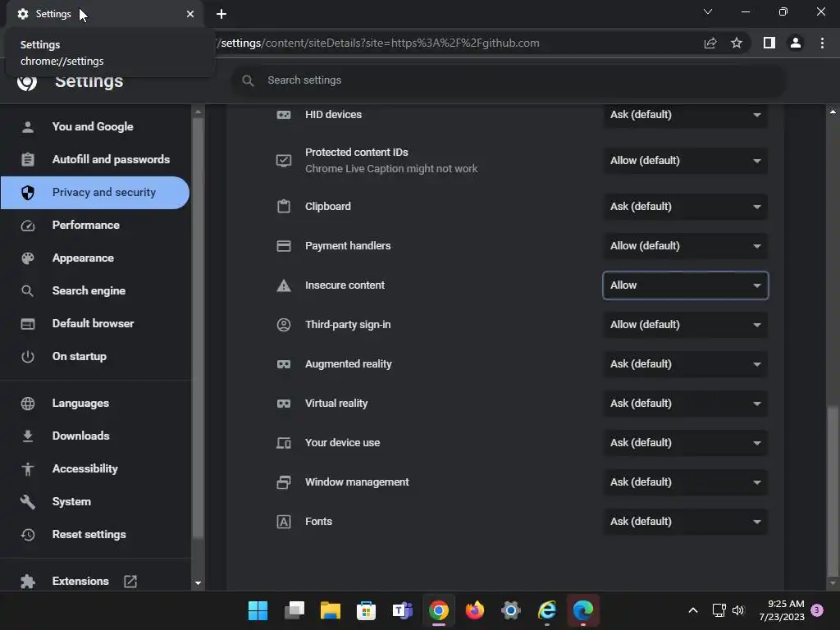Bookmark this page with the star icon
Viewport: 840px width, 630px height.
coord(737,43)
